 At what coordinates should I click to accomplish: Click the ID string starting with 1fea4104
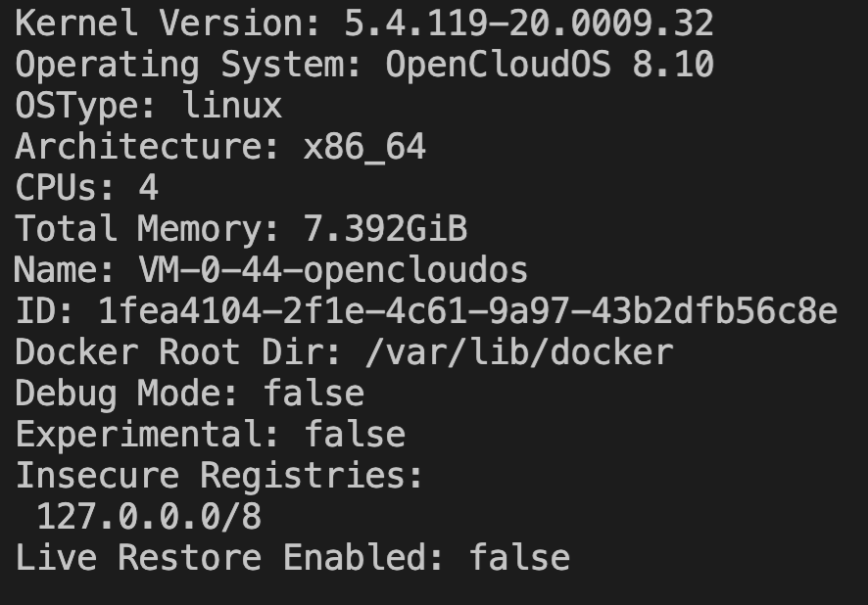click(x=467, y=311)
